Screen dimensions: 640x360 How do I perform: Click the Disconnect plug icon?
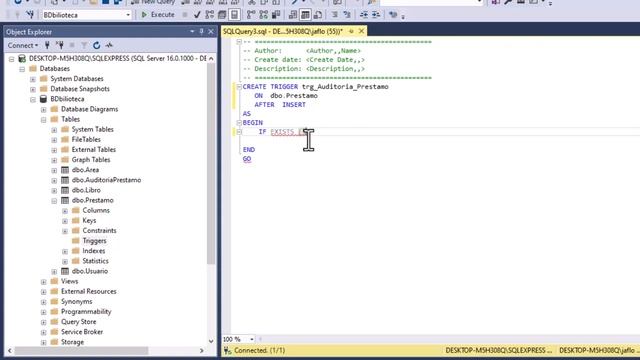pyautogui.click(x=60, y=45)
